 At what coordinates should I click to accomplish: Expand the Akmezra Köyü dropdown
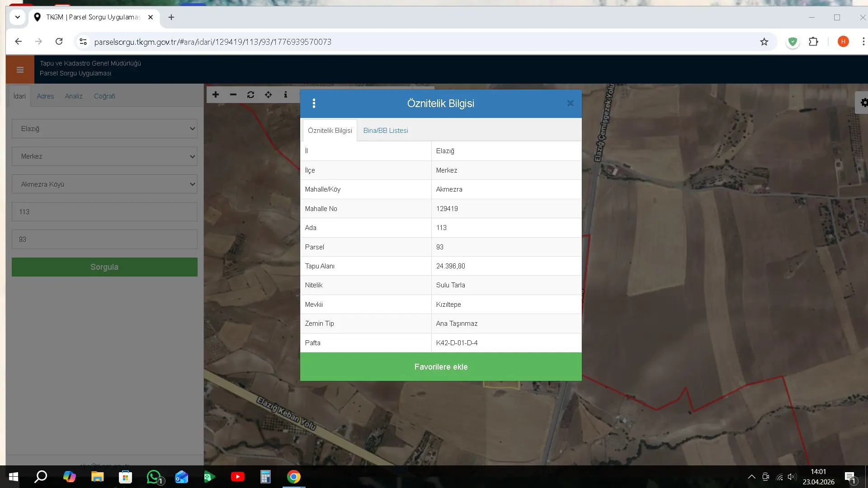point(104,184)
